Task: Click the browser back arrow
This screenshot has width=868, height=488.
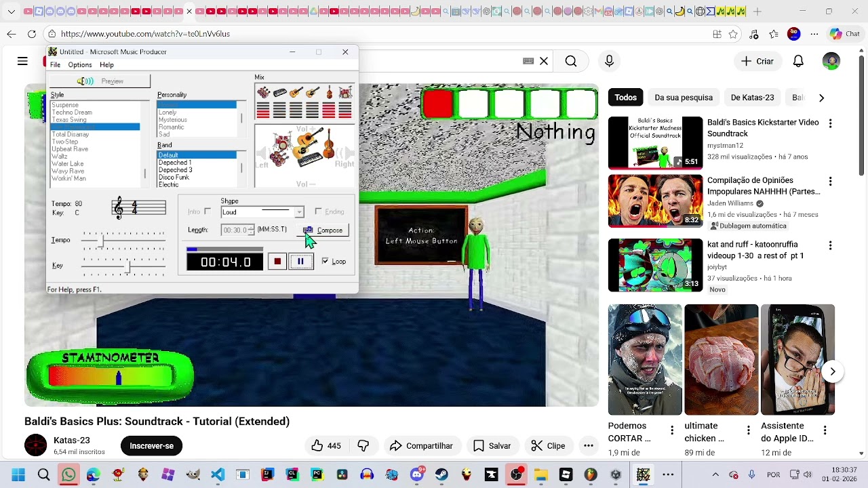Action: (12, 34)
